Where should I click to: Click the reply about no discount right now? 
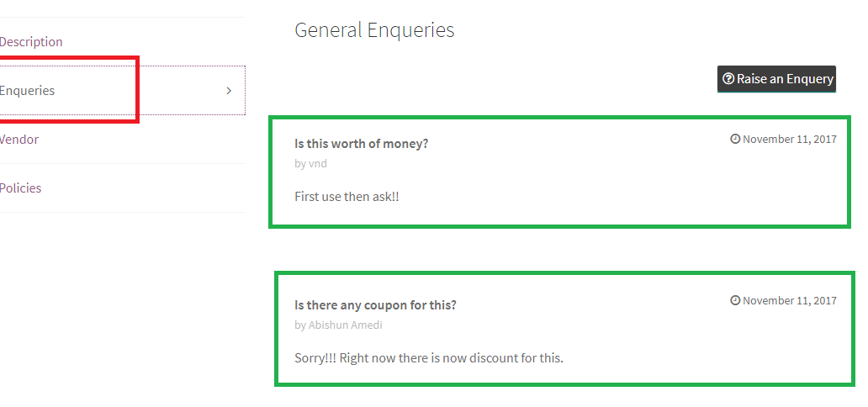click(429, 357)
